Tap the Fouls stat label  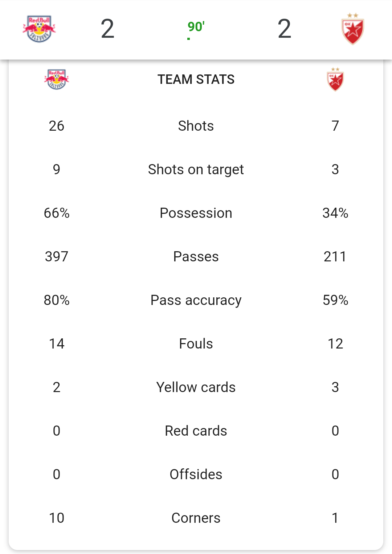196,344
